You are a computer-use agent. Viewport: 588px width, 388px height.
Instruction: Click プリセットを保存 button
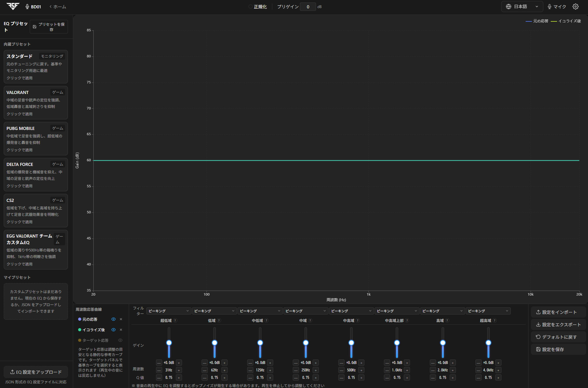pos(49,27)
